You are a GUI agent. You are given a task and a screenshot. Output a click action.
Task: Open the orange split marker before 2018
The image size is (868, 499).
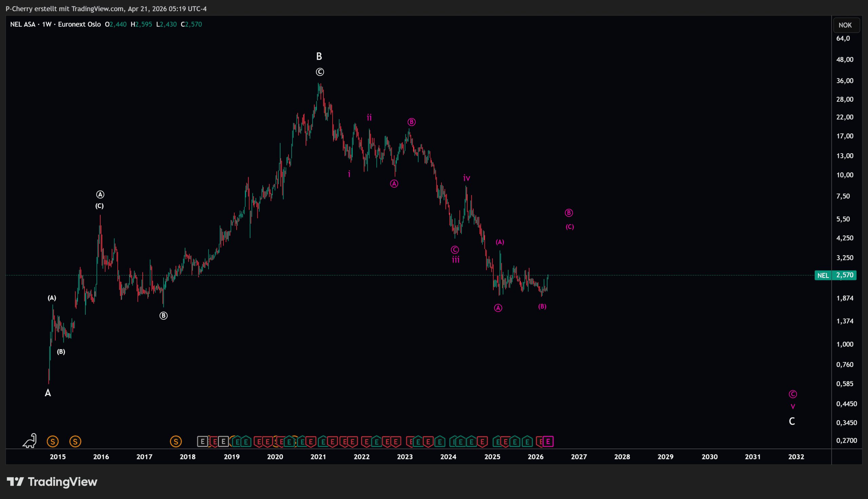176,441
